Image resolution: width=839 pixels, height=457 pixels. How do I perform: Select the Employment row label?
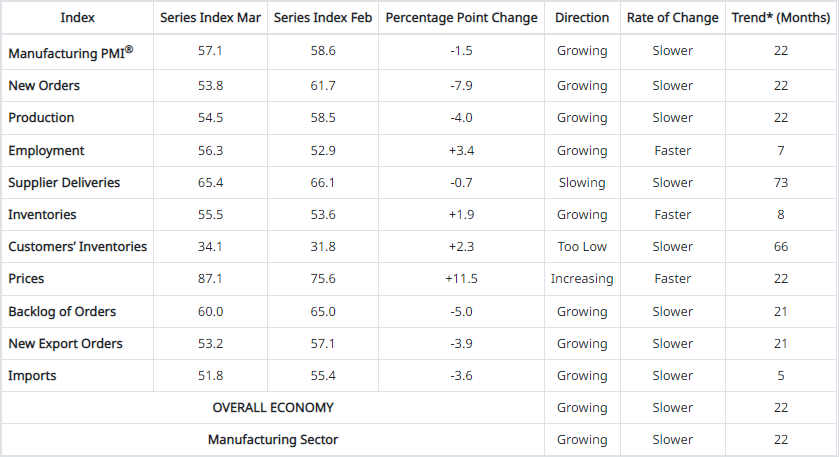click(46, 151)
